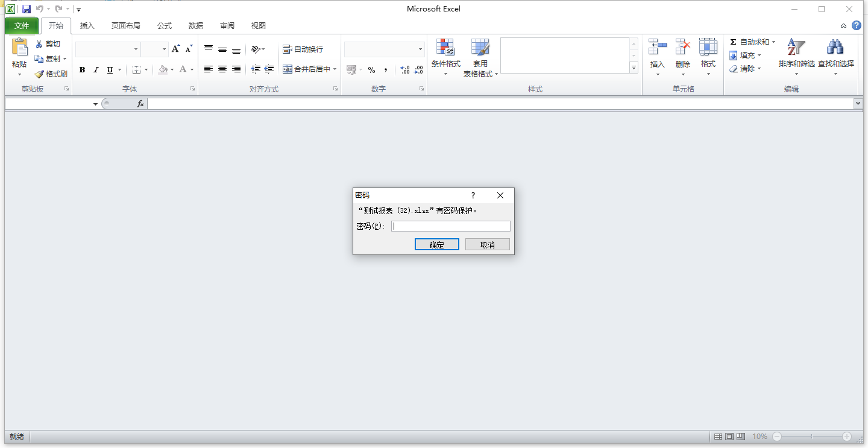This screenshot has height=448, width=868.
Task: Toggle Italic formatting
Action: (96, 70)
